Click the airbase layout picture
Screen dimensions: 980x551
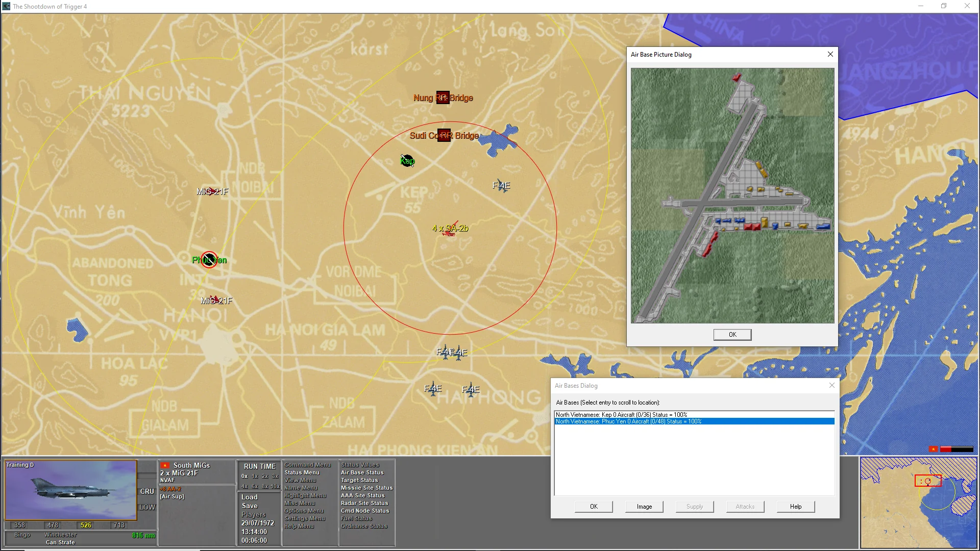click(732, 195)
